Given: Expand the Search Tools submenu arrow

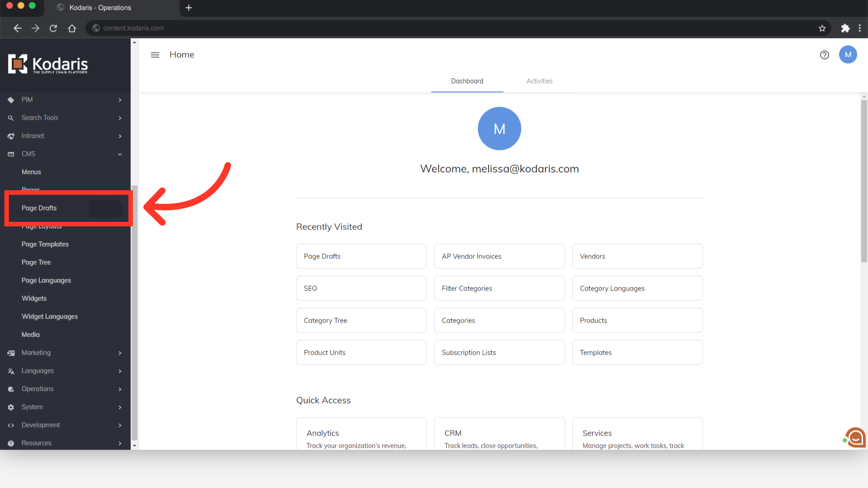Looking at the screenshot, I should 120,118.
